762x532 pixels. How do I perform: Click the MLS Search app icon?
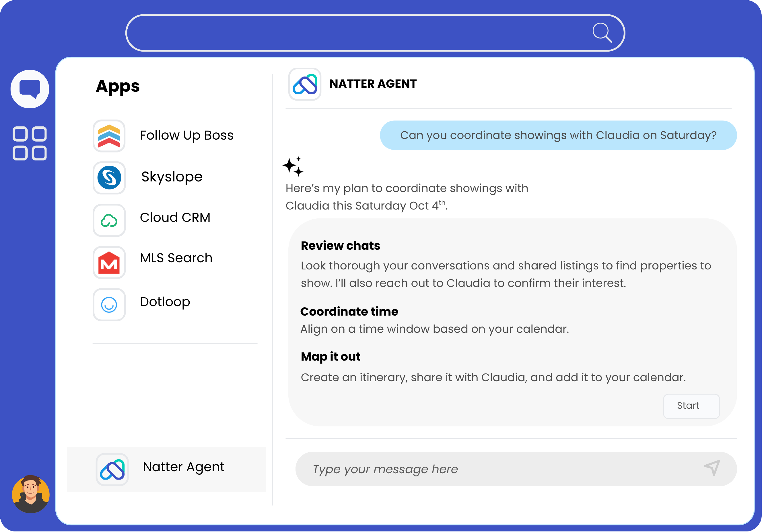[109, 262]
